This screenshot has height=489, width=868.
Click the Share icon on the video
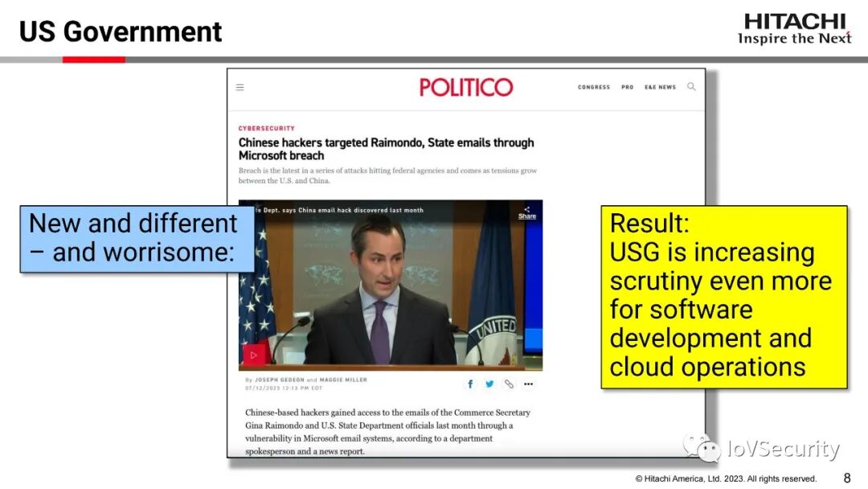(527, 212)
